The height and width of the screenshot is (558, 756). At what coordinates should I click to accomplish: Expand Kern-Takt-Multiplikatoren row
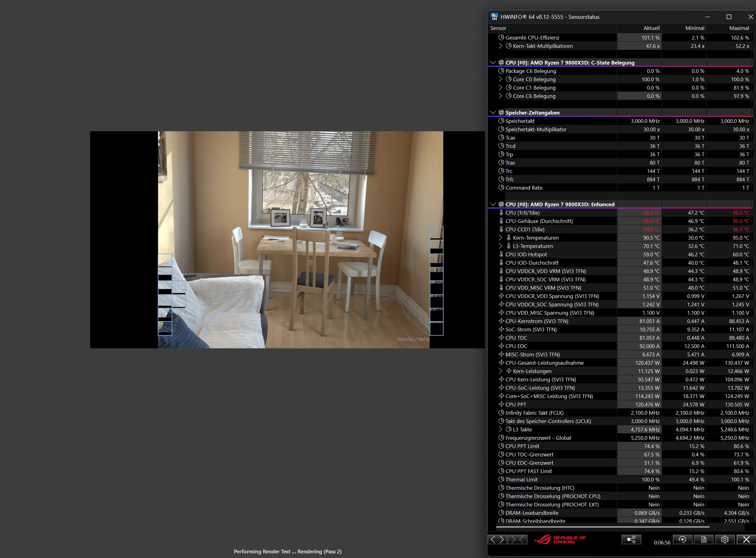[x=500, y=46]
